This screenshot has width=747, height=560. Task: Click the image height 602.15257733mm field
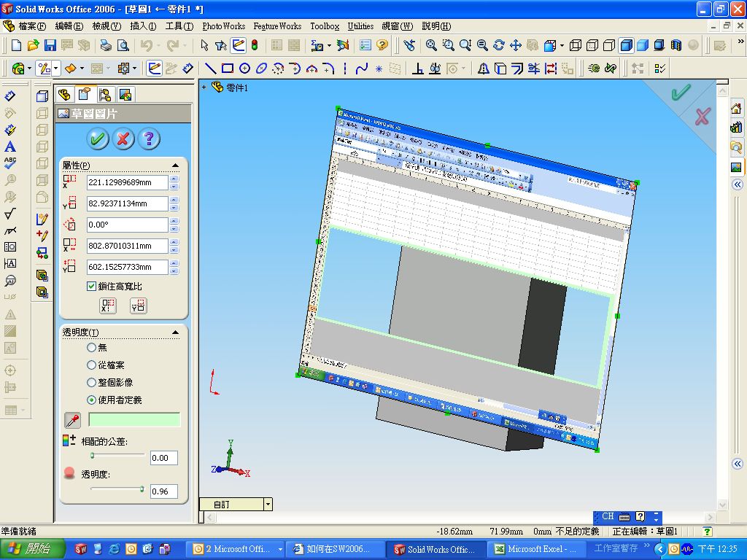[x=127, y=267]
